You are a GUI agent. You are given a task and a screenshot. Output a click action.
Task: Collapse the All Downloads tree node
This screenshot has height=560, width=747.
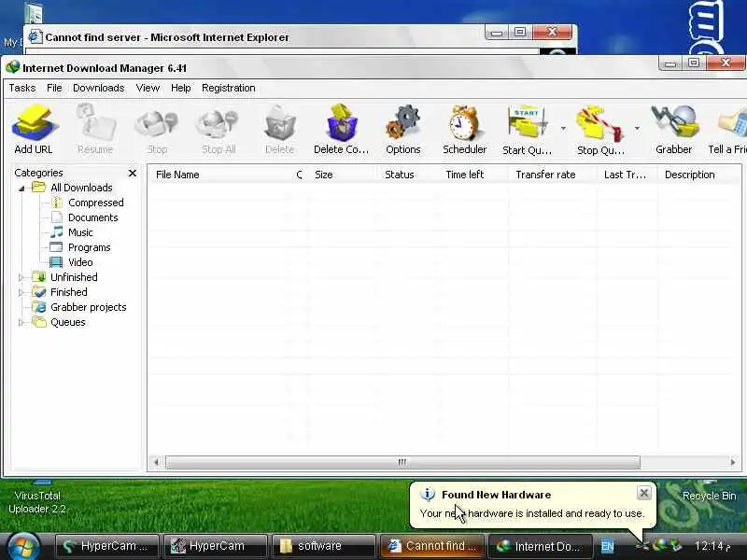click(x=21, y=189)
